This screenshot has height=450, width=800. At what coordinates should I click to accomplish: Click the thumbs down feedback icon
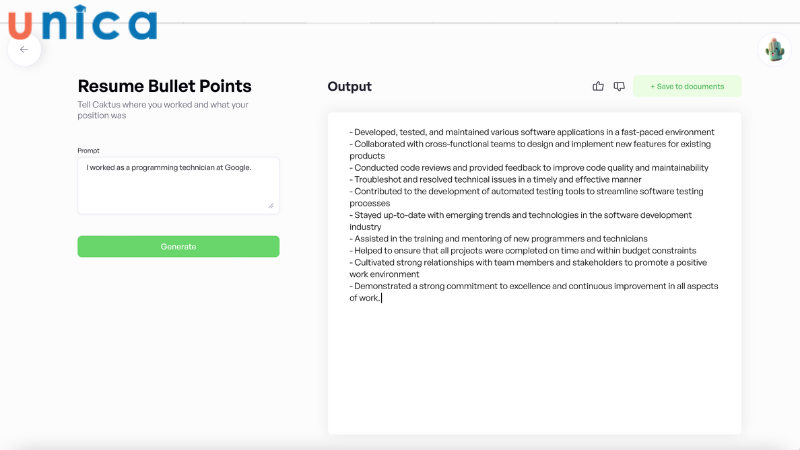[619, 86]
